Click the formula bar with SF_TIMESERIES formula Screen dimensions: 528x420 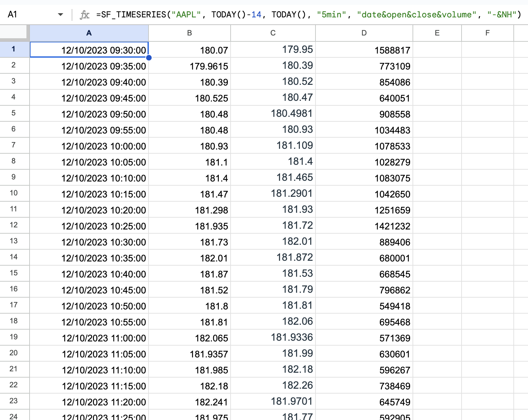[x=309, y=15]
